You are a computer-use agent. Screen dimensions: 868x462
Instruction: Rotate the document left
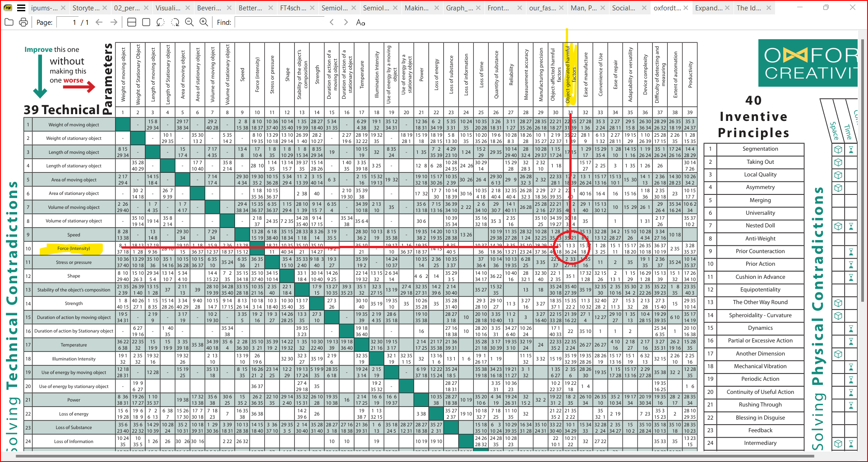tap(161, 22)
